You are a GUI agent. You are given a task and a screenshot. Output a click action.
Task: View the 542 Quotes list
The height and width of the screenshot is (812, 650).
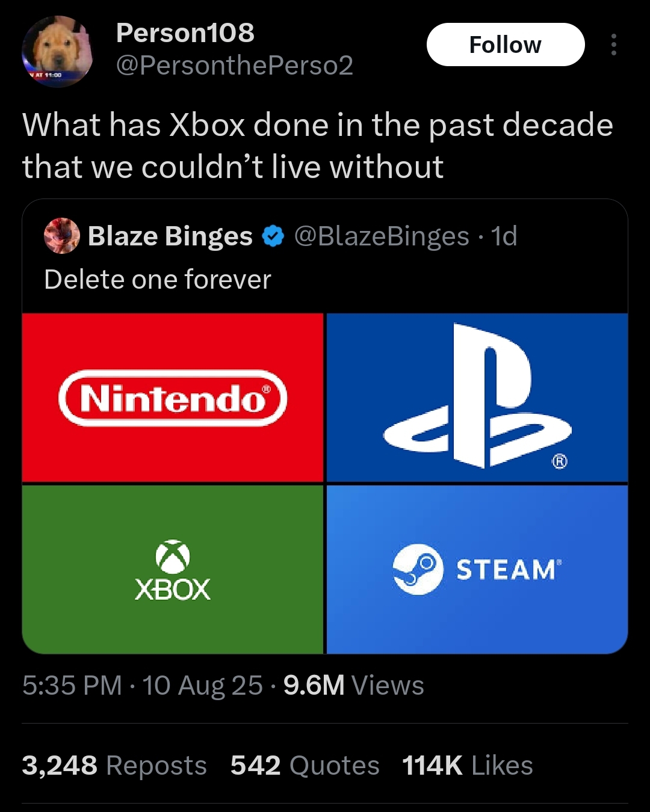pos(305,766)
